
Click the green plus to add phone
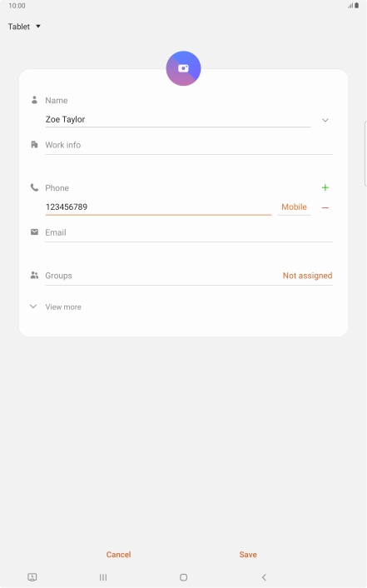[x=325, y=187]
